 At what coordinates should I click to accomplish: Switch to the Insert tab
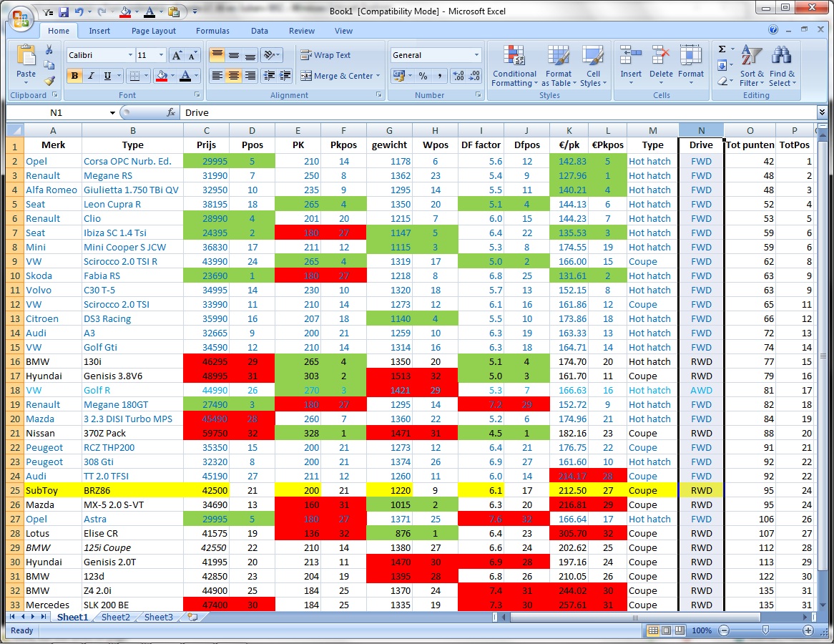point(99,31)
